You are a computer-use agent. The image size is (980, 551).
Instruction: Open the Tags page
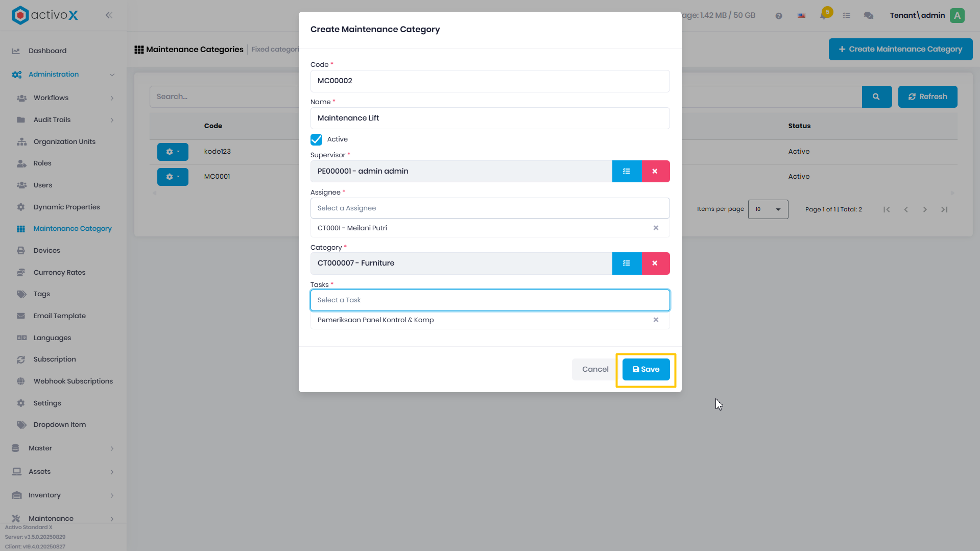click(42, 294)
